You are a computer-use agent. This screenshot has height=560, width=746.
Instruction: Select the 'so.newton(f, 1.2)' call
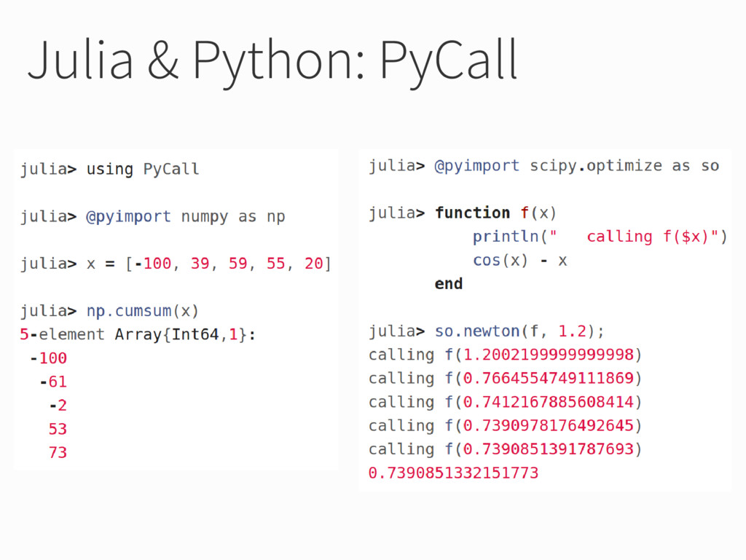pyautogui.click(x=514, y=331)
